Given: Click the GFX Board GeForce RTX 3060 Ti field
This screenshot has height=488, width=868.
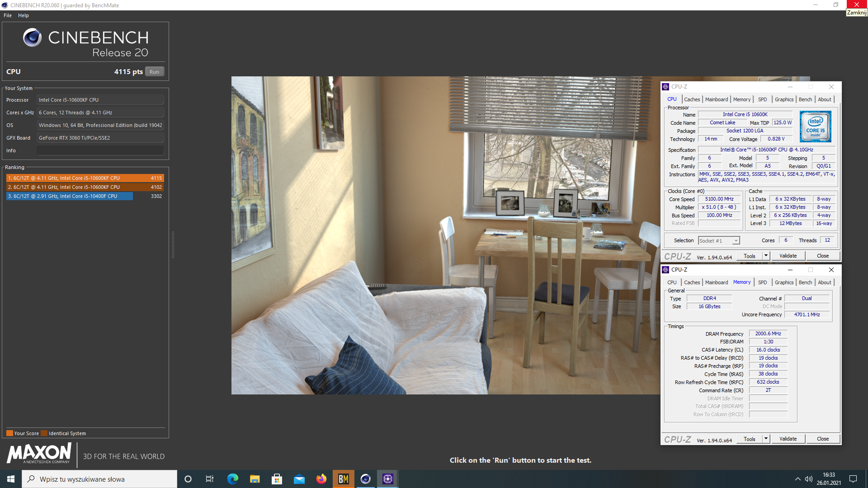Looking at the screenshot, I should pyautogui.click(x=100, y=138).
